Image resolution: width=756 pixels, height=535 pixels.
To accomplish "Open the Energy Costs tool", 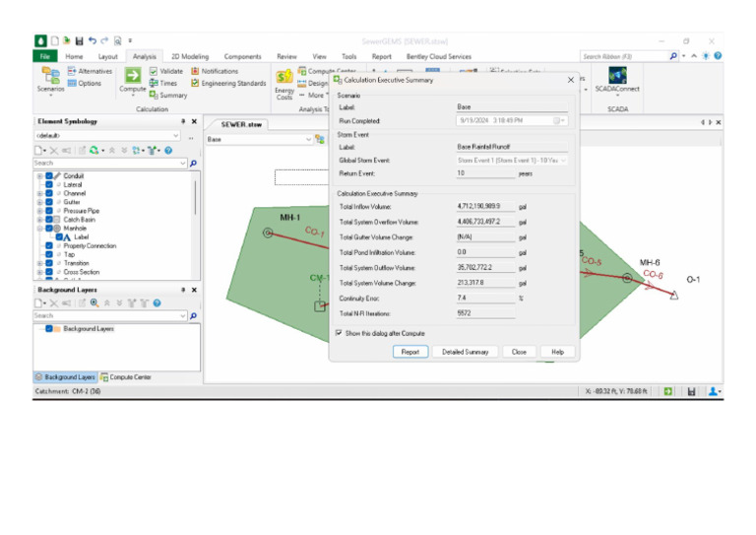I will 284,85.
